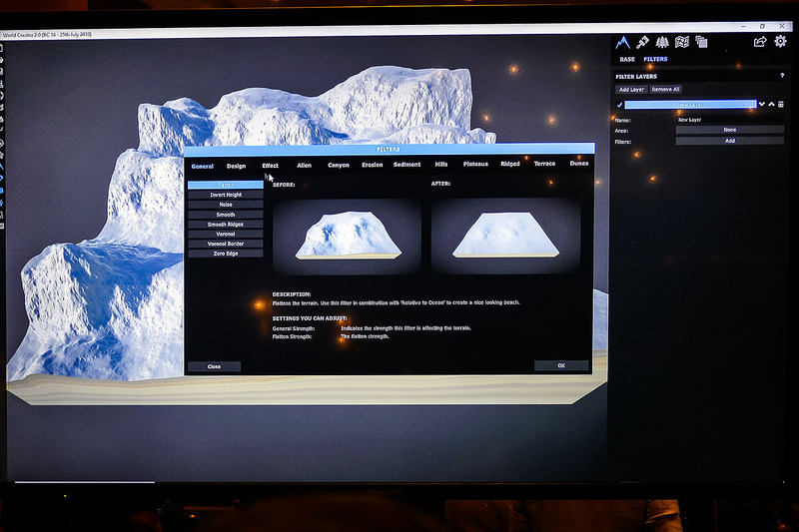Click the Area None button
Viewport: 799px width, 532px height.
(x=730, y=130)
